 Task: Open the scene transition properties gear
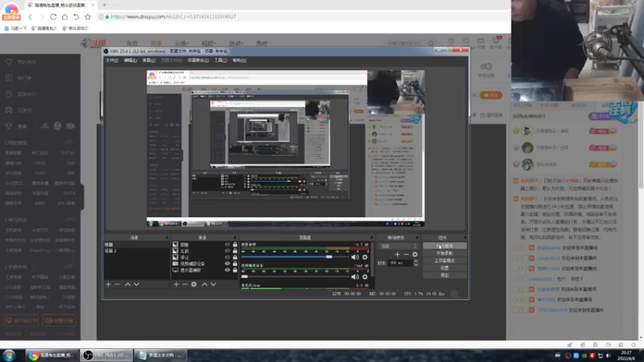pyautogui.click(x=415, y=254)
